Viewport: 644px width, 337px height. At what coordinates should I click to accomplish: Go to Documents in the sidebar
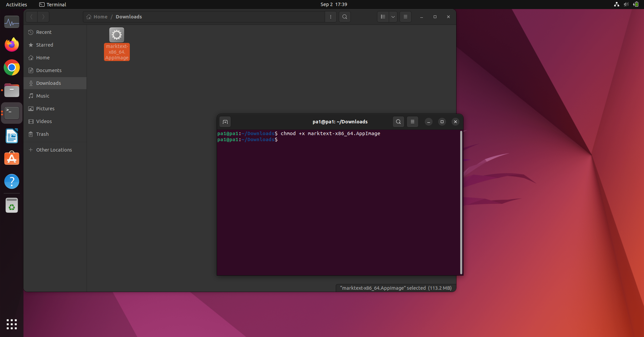coord(49,70)
